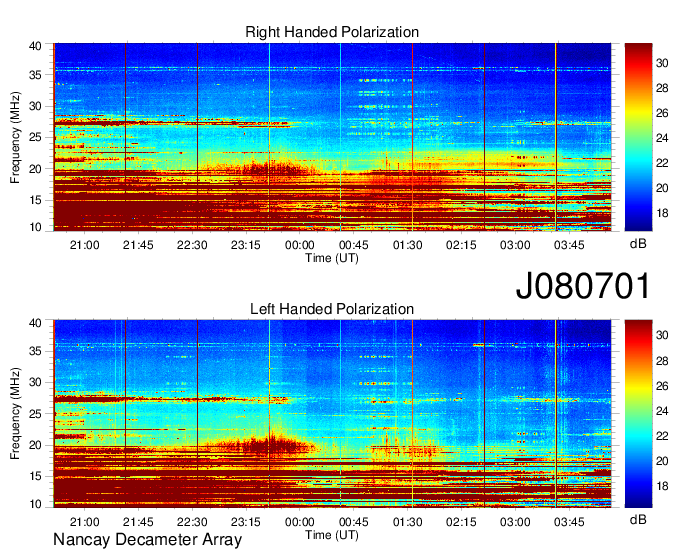Screen dimensions: 680x552
Task: Click the "Frequency (MHz)" axis label of Left Handed plot
Action: tap(15, 414)
